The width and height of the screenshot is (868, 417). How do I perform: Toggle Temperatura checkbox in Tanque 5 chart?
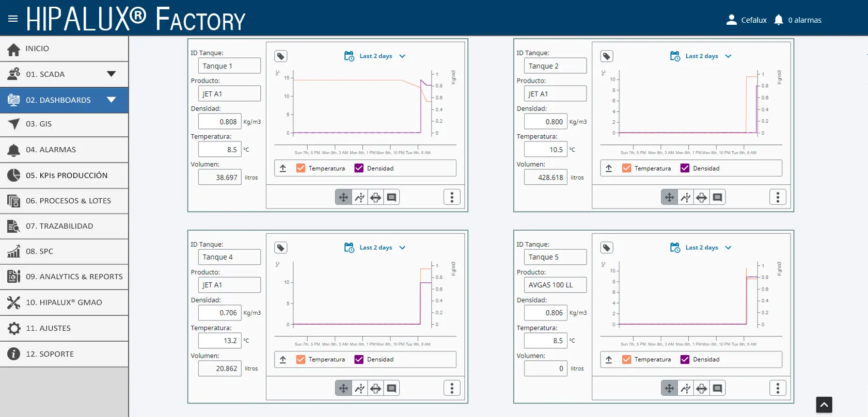(x=626, y=360)
